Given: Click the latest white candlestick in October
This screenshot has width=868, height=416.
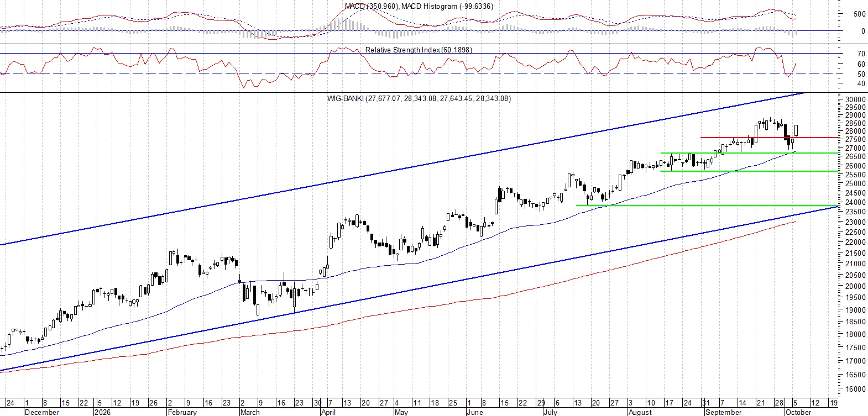Looking at the screenshot, I should coord(797,130).
